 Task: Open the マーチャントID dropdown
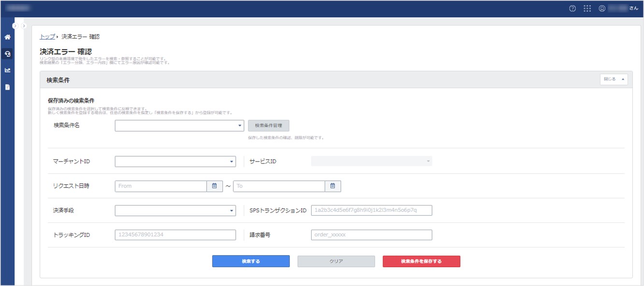click(175, 162)
